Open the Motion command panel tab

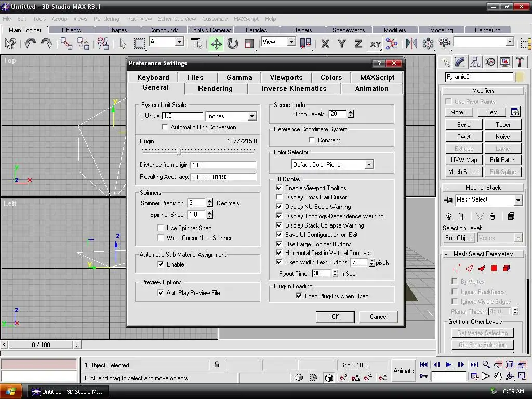(x=490, y=62)
